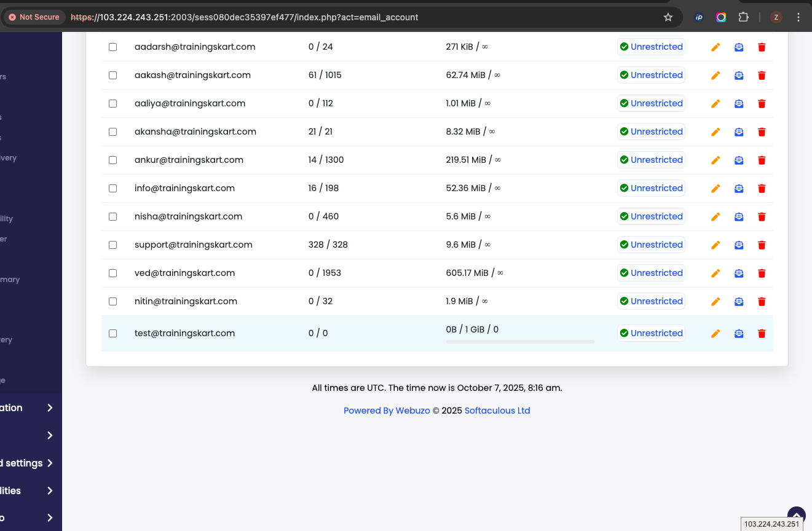The width and height of the screenshot is (812, 531).
Task: Expand the sidebar 'settings' section chevron
Action: (50, 463)
